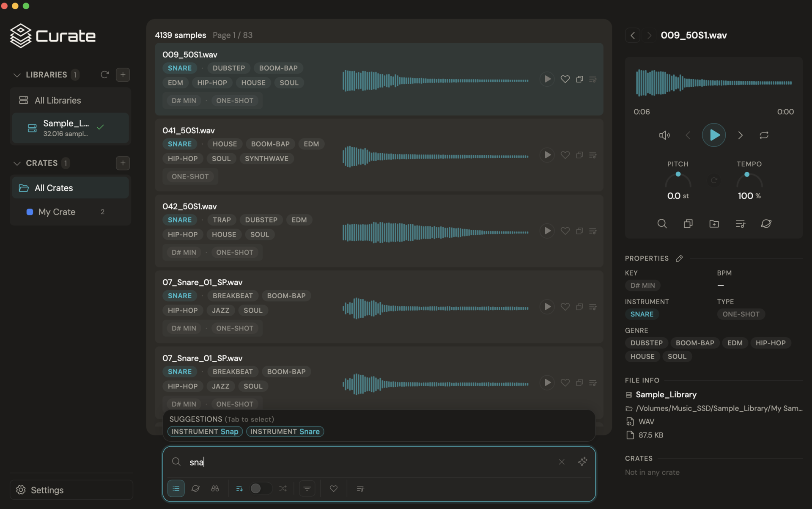Refresh libraries with the reload icon
812x509 pixels.
[104, 74]
